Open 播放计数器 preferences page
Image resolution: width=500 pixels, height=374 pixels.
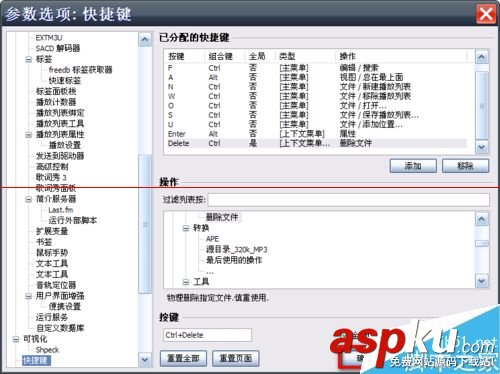tap(56, 102)
